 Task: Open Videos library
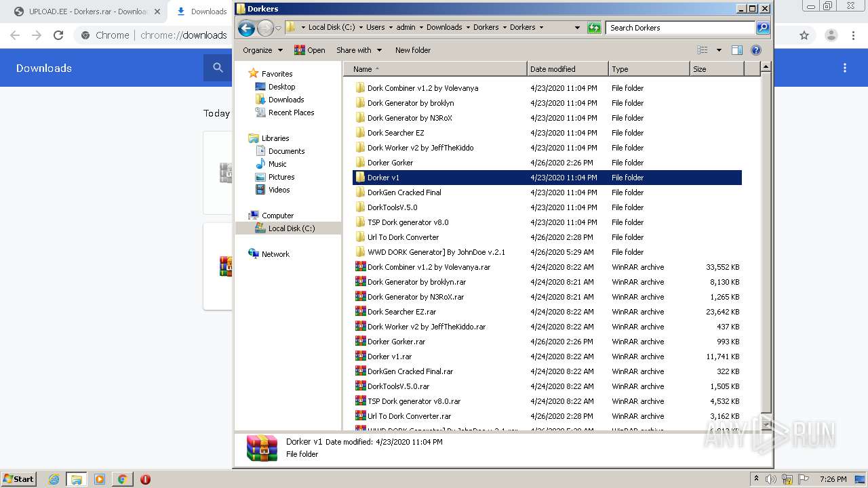(x=279, y=190)
